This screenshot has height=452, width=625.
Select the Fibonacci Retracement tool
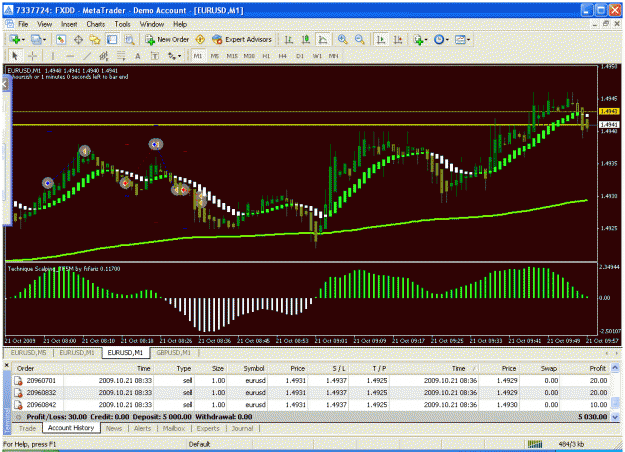tap(121, 56)
